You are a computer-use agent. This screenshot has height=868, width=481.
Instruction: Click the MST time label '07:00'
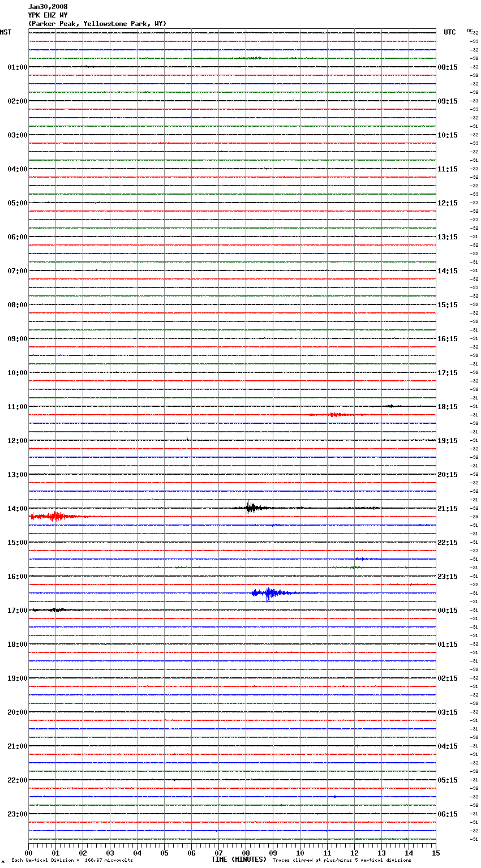coord(17,271)
